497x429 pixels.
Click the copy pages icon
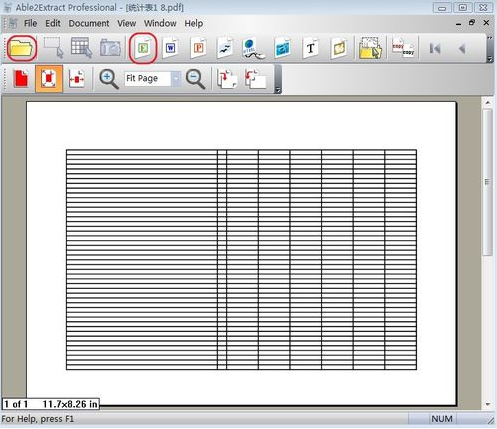pos(403,49)
